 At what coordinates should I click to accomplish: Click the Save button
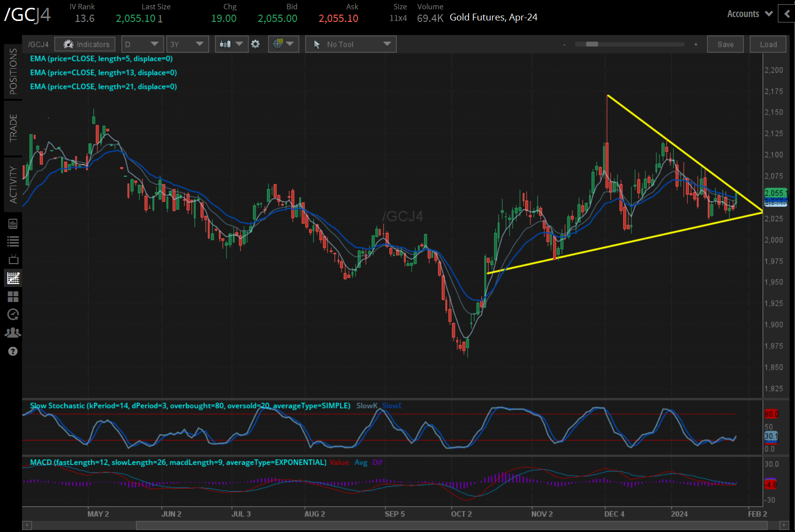click(725, 44)
